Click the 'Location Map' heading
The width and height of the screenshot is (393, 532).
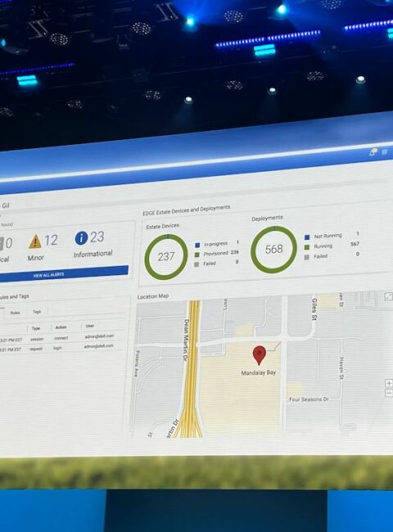153,296
